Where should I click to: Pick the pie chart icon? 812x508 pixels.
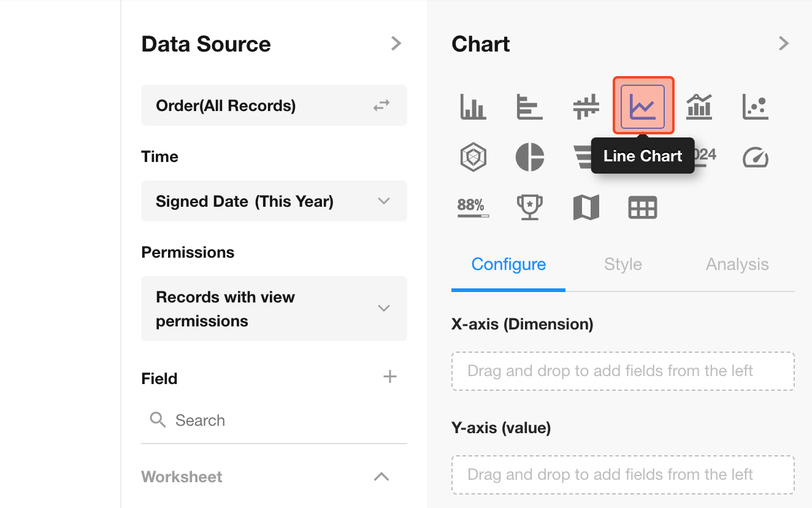pyautogui.click(x=529, y=158)
